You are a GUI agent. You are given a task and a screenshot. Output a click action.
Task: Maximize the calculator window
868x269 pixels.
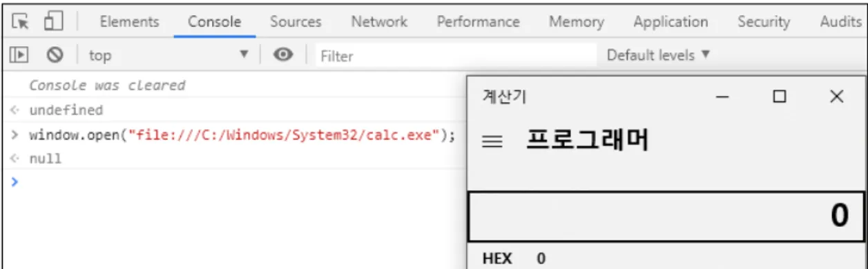[x=780, y=97]
